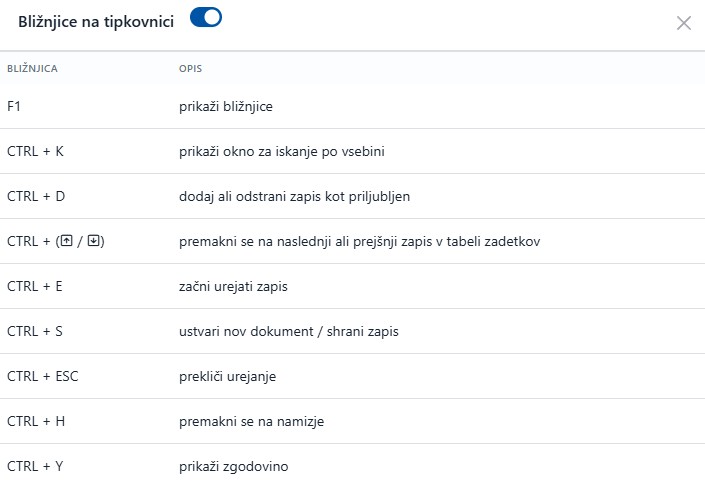Viewport: 705px width, 484px height.
Task: Select the 'začni urejati zapis' description
Action: tap(233, 286)
